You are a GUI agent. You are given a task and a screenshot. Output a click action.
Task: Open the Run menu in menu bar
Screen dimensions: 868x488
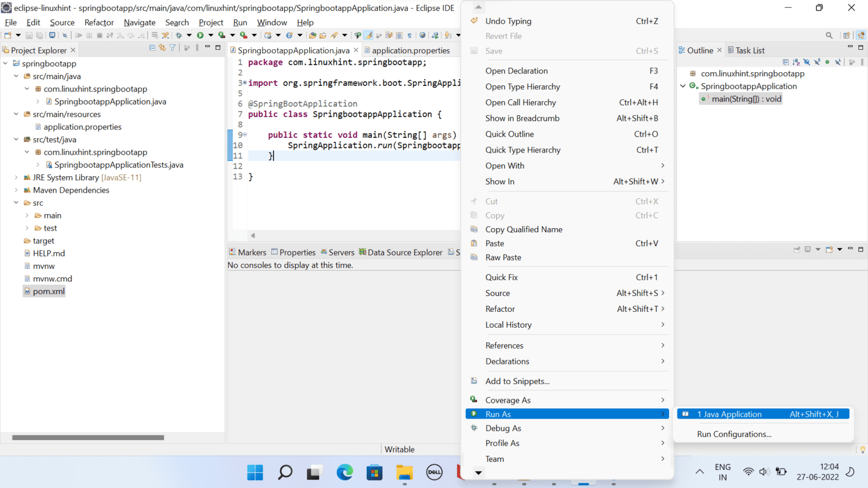click(x=240, y=23)
